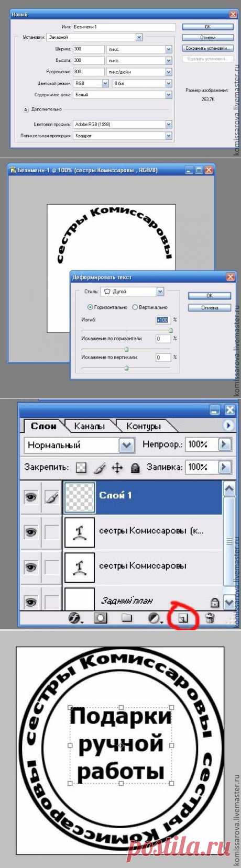The height and width of the screenshot is (868, 241).
Task: Click Сохранить установки button
Action: click(207, 48)
